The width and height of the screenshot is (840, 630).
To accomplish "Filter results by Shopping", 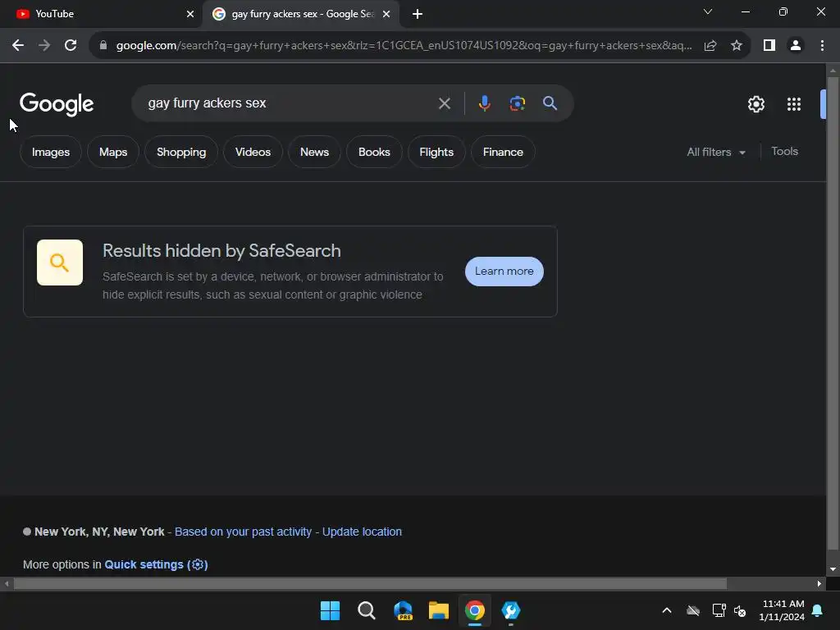I will [x=181, y=152].
